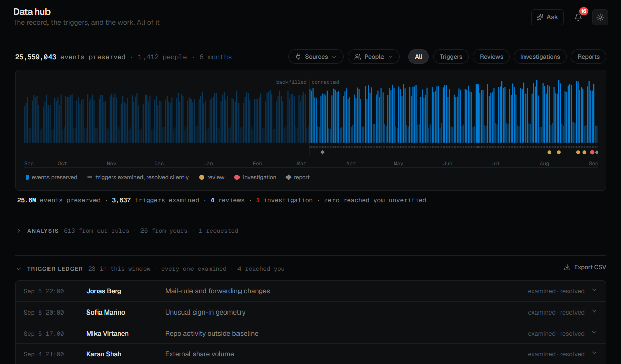Viewport: 621px width, 364px height.
Task: Click the gray report diamond legend icon
Action: [x=289, y=177]
